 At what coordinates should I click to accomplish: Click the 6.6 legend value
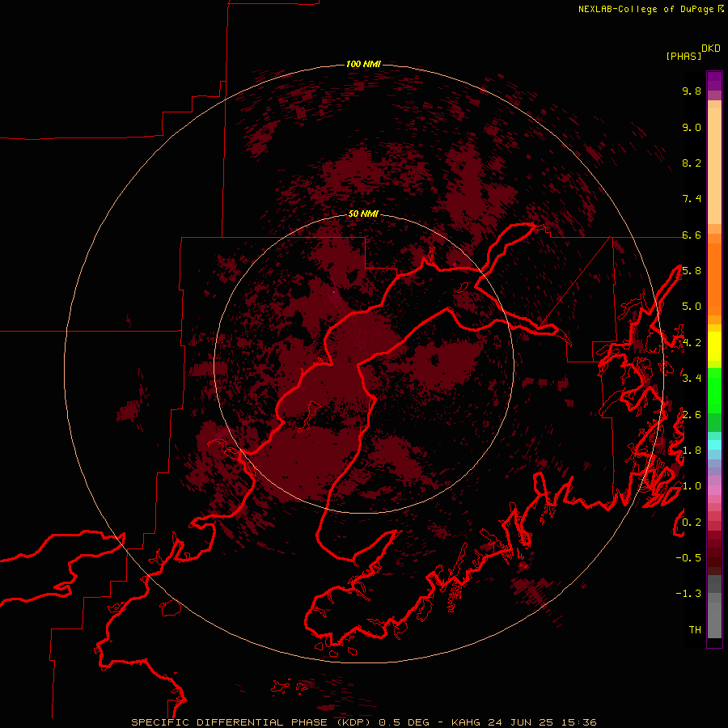click(692, 235)
